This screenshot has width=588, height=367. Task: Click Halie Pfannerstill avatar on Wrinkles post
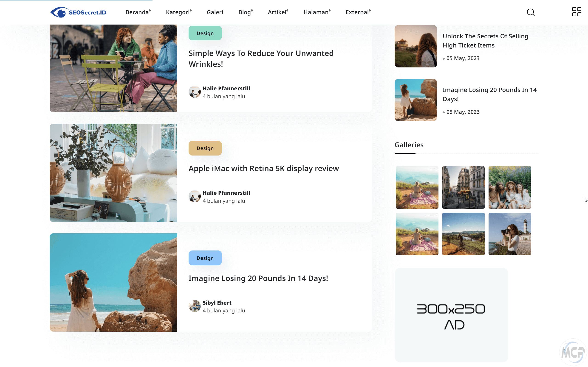[194, 92]
